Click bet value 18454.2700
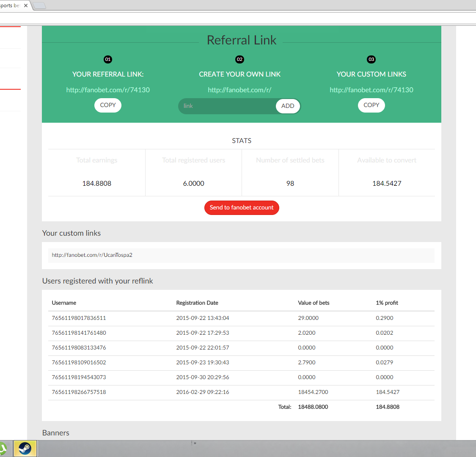This screenshot has height=457, width=476. pos(313,392)
